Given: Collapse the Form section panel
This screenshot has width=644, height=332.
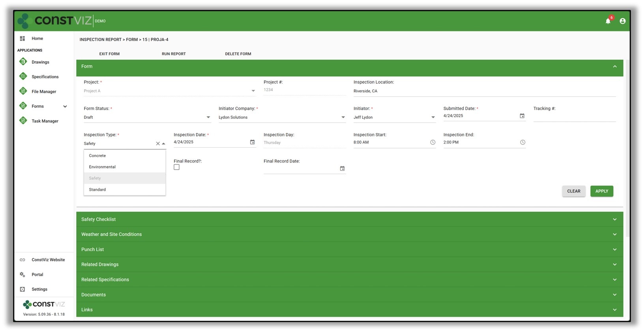Looking at the screenshot, I should coord(614,67).
